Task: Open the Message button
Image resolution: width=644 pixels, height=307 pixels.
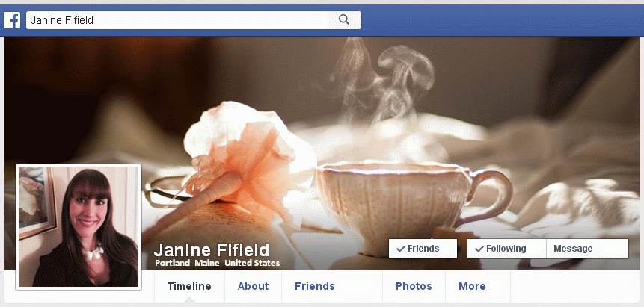Action: (574, 249)
